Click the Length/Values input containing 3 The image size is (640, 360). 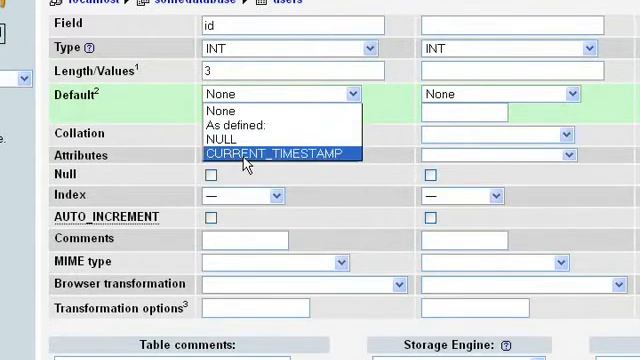click(x=293, y=71)
